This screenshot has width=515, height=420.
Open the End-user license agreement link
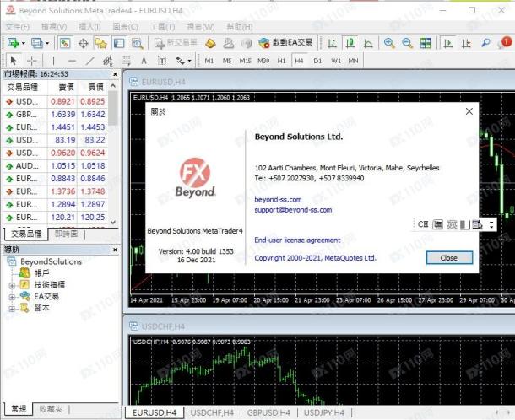pos(297,240)
